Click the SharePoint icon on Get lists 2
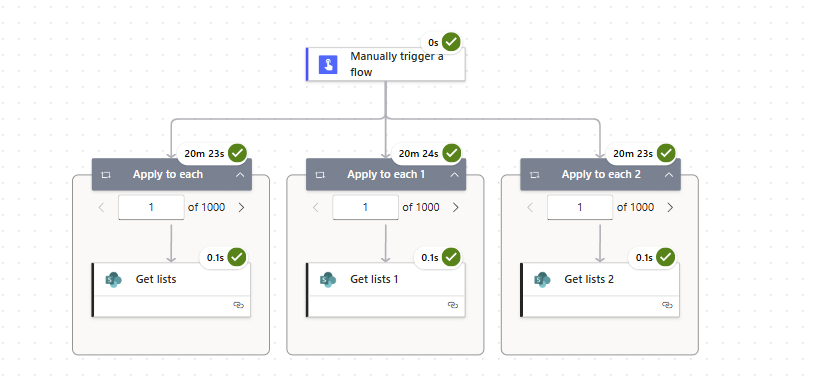Screen dimensions: 814x385 pos(542,280)
